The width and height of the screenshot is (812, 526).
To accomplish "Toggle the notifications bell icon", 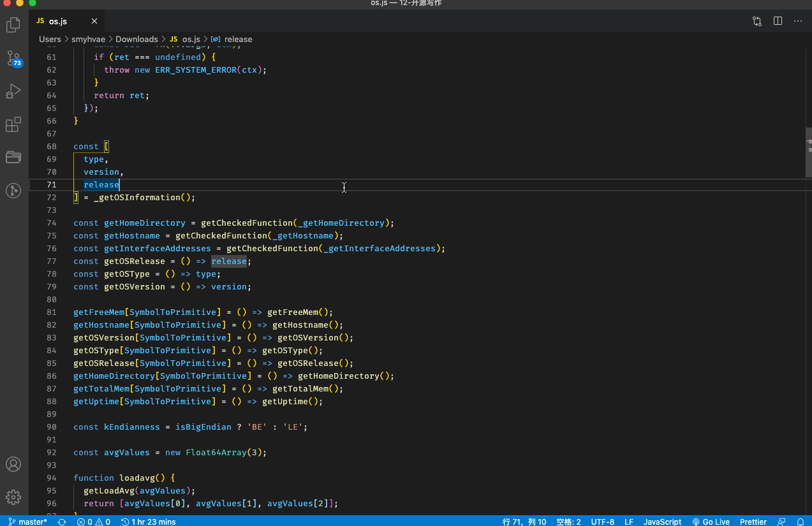I will pos(801,522).
